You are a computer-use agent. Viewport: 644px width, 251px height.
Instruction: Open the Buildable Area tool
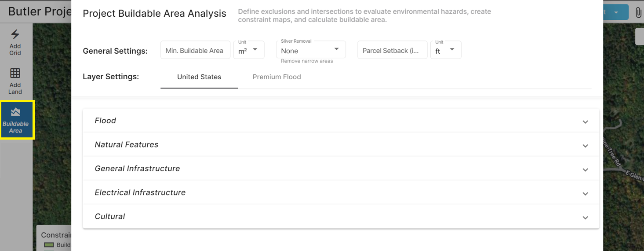tap(16, 120)
